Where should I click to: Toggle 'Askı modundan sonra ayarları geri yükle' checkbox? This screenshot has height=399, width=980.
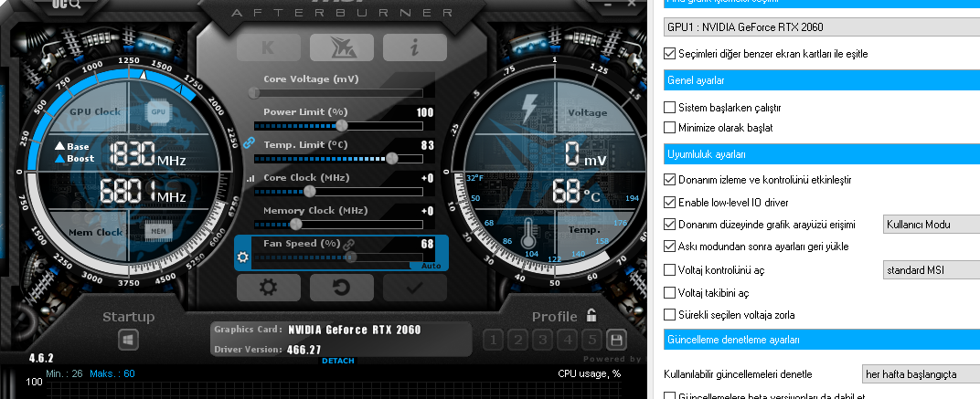point(669,246)
